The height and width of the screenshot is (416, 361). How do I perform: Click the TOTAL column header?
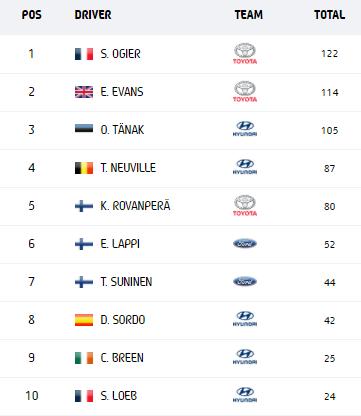(x=330, y=15)
